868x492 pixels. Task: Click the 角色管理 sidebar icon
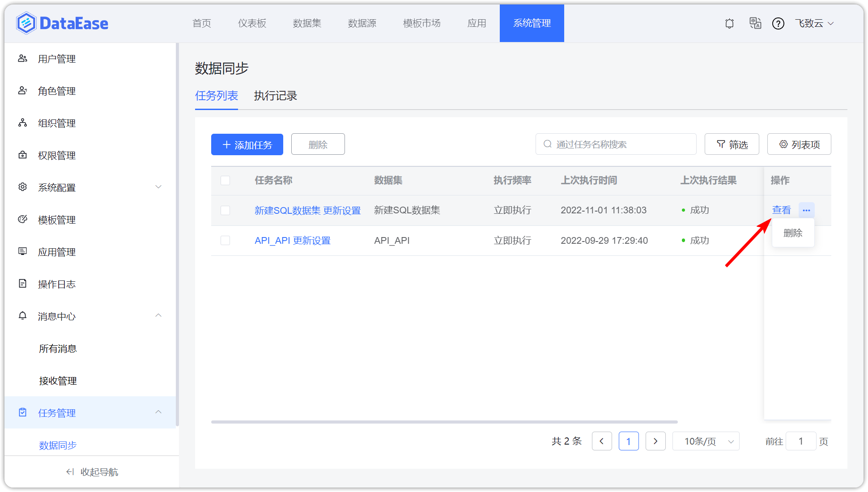(22, 91)
